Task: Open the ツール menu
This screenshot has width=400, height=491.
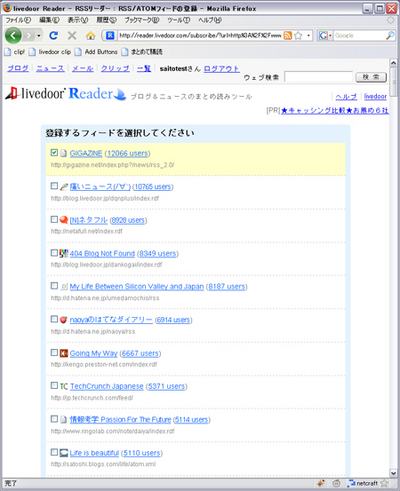Action: [178, 20]
